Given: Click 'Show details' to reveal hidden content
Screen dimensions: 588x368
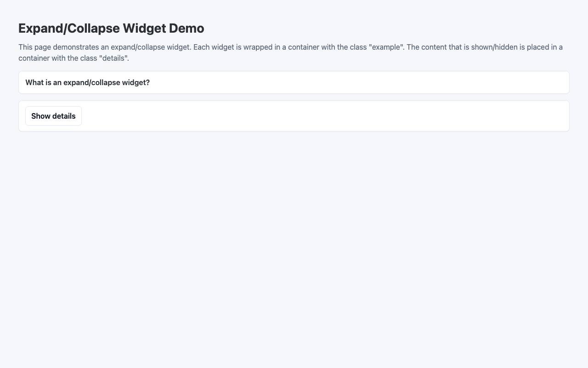Looking at the screenshot, I should tap(53, 116).
